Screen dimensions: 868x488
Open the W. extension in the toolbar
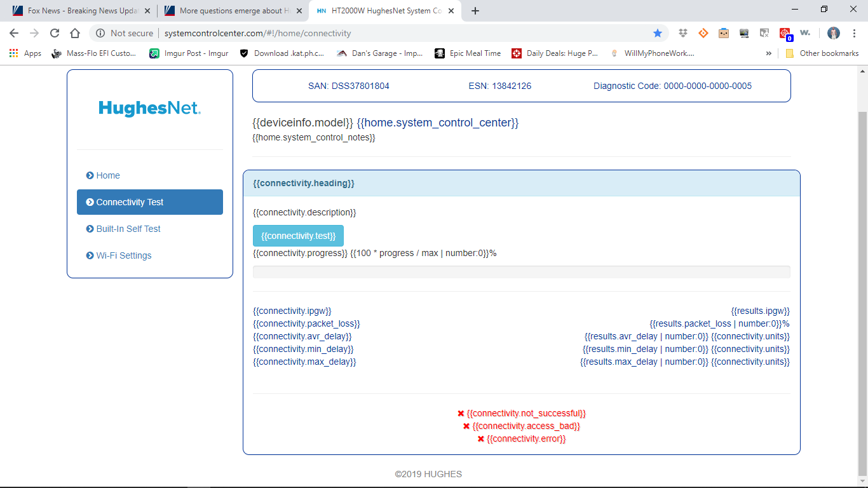[805, 32]
